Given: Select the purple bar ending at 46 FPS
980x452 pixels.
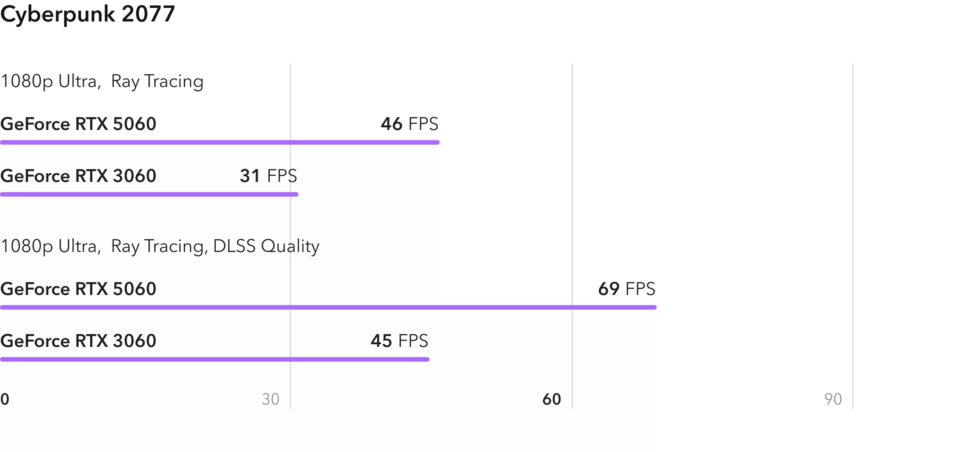Looking at the screenshot, I should pos(220,142).
